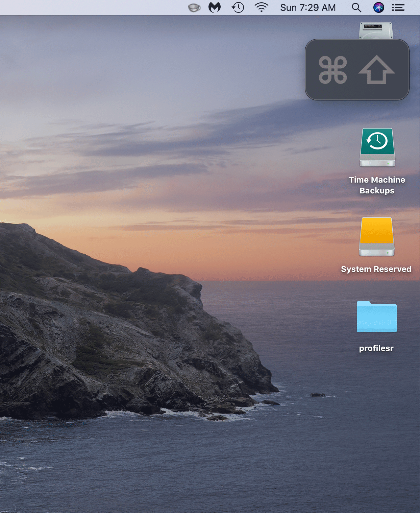Launch Siri from the menu bar
The width and height of the screenshot is (420, 513).
pyautogui.click(x=379, y=7)
